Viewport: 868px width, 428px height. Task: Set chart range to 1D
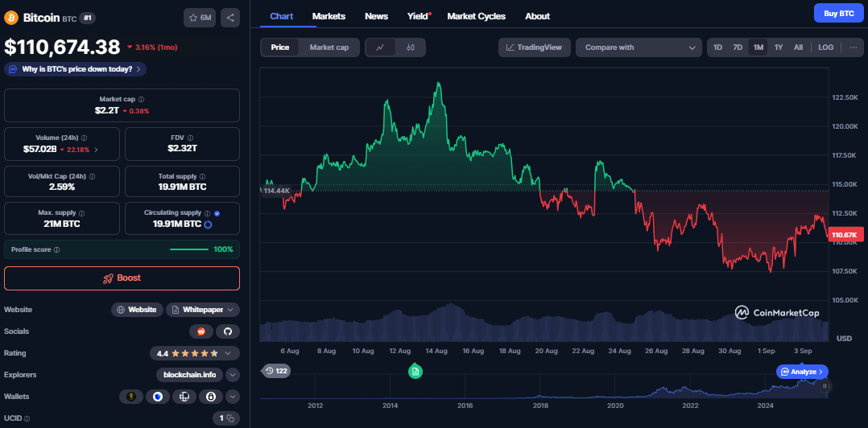pyautogui.click(x=717, y=47)
